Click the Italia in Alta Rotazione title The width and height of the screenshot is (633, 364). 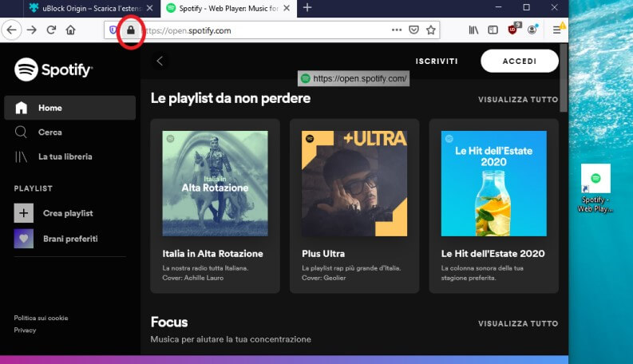tap(212, 253)
